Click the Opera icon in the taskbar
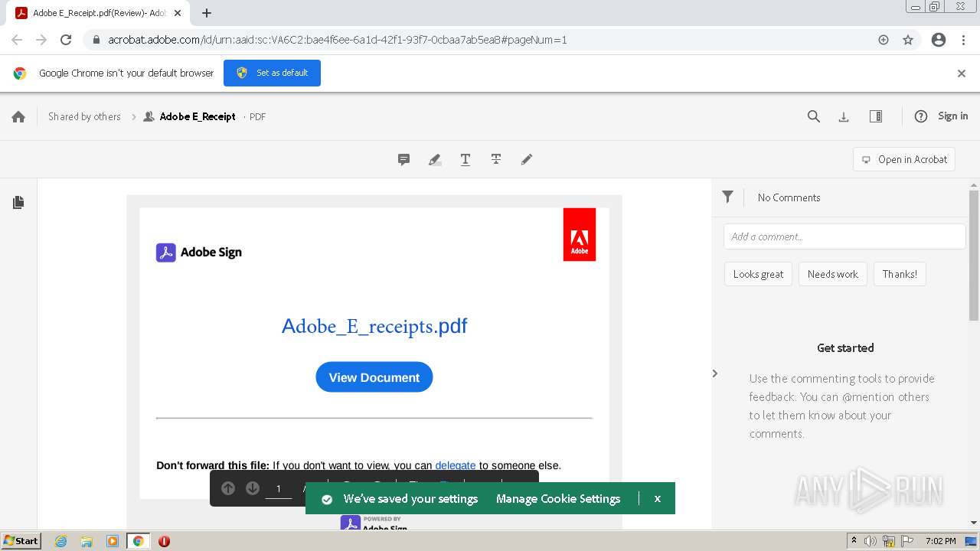Image resolution: width=980 pixels, height=551 pixels. click(164, 541)
